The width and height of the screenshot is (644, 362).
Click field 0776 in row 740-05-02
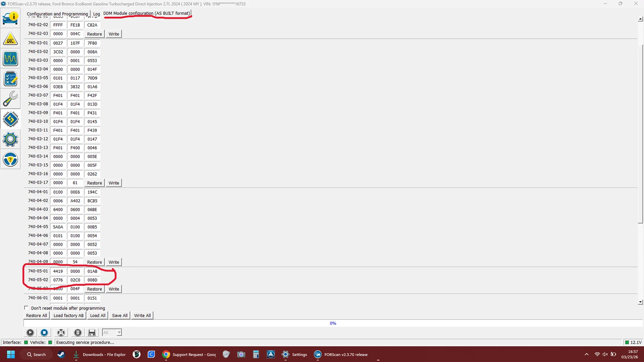coord(58,280)
